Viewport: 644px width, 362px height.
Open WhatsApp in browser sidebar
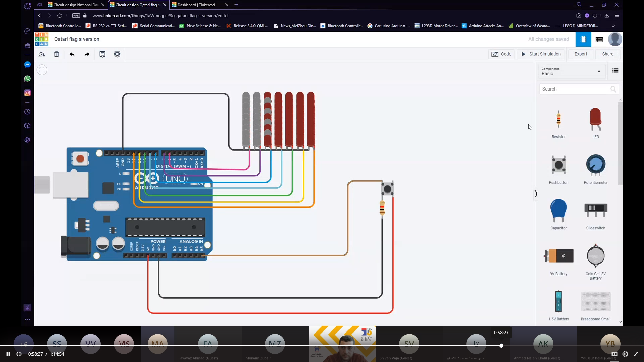[x=28, y=79]
